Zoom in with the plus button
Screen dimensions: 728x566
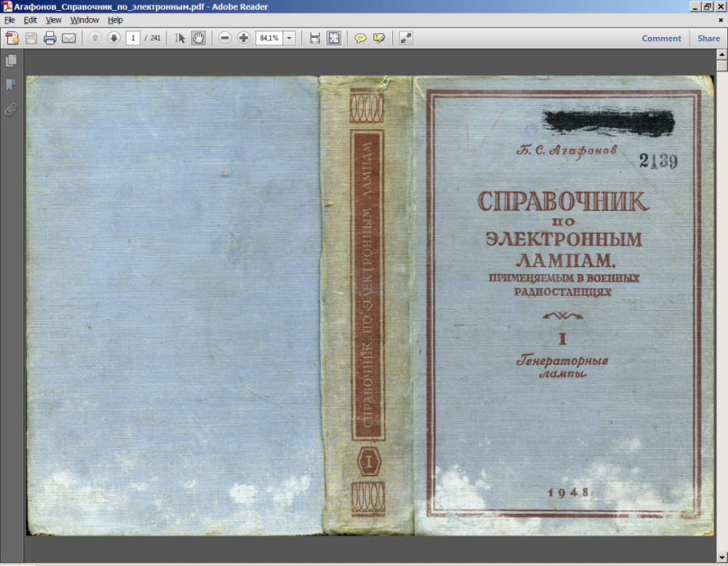(244, 39)
